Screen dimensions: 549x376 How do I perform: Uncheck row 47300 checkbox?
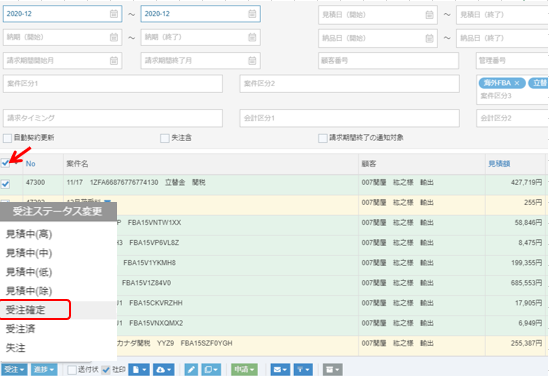coord(5,184)
